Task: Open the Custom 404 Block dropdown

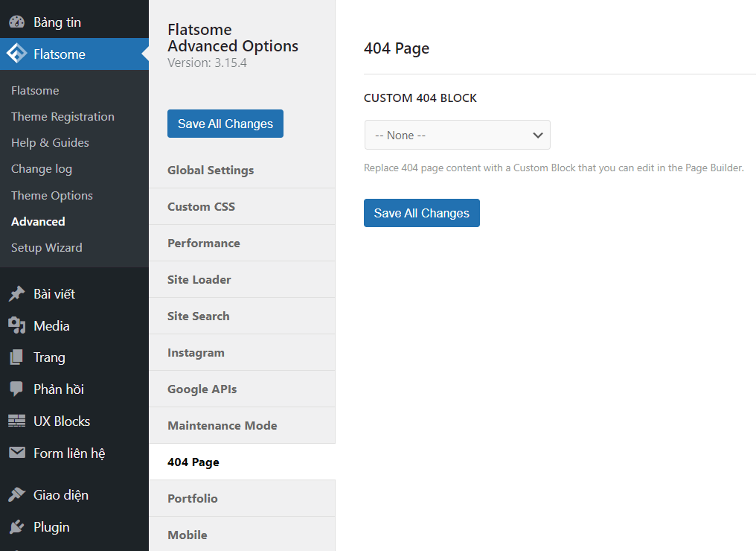Action: pyautogui.click(x=457, y=135)
